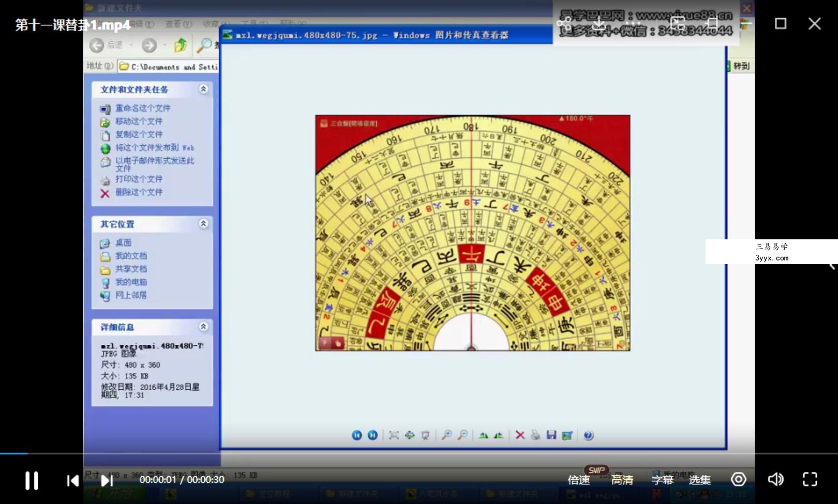Open 桌面 from the 其它位置 panel
Screen dimensions: 838x504
(123, 243)
